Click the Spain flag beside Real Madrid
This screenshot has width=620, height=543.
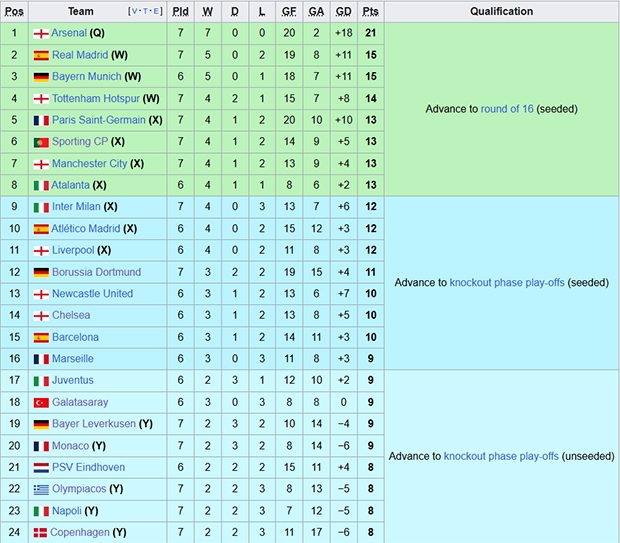(x=41, y=55)
